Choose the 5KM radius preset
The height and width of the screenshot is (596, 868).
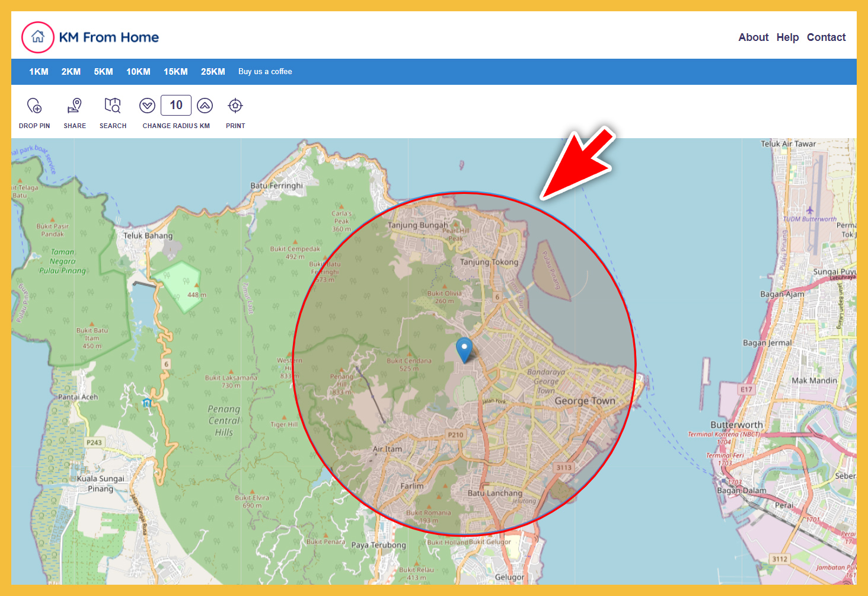[103, 72]
